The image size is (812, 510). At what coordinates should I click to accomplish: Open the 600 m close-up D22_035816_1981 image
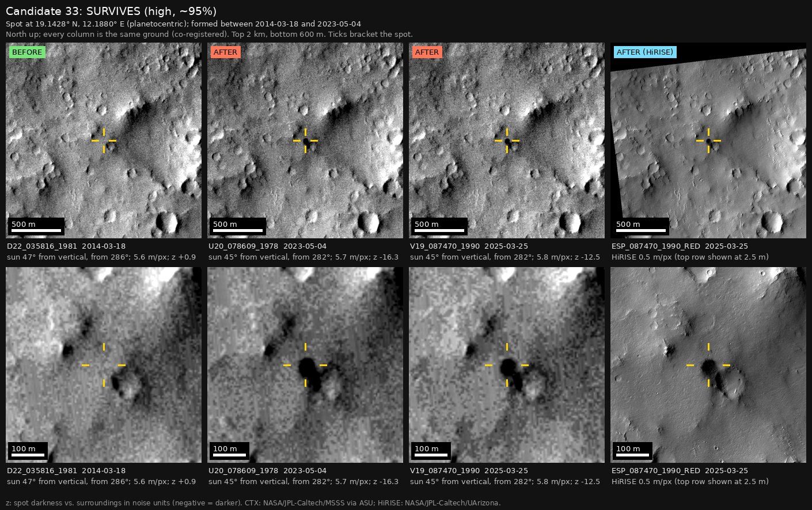104,365
